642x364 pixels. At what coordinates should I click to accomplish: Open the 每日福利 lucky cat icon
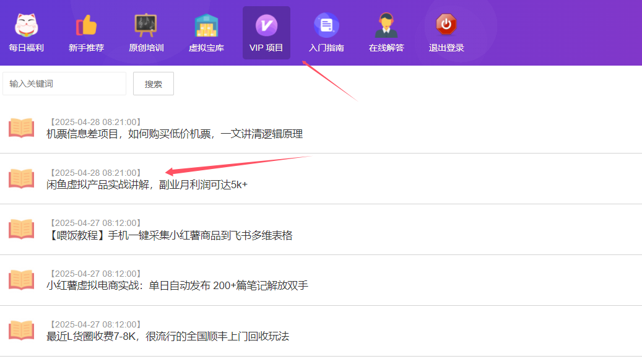click(26, 25)
